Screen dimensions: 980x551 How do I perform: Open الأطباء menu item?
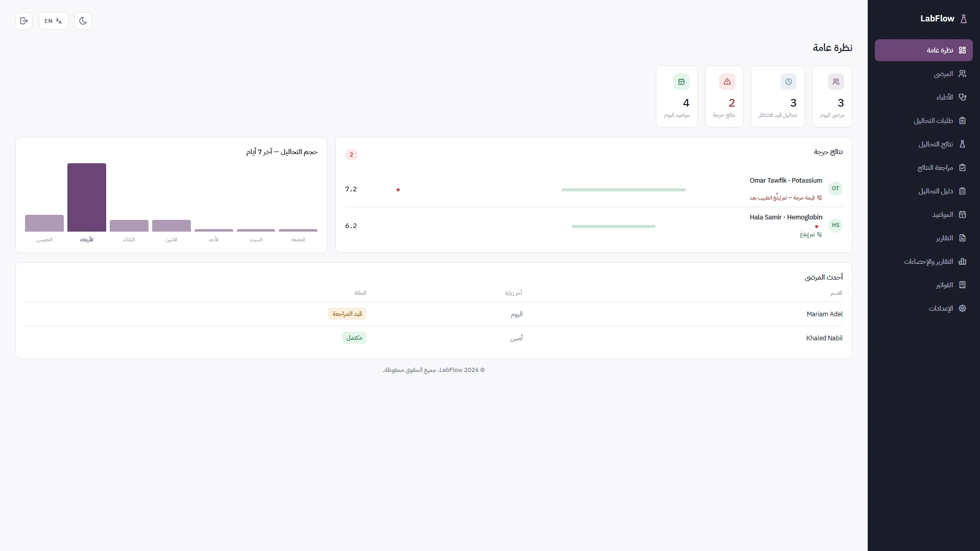(x=924, y=97)
